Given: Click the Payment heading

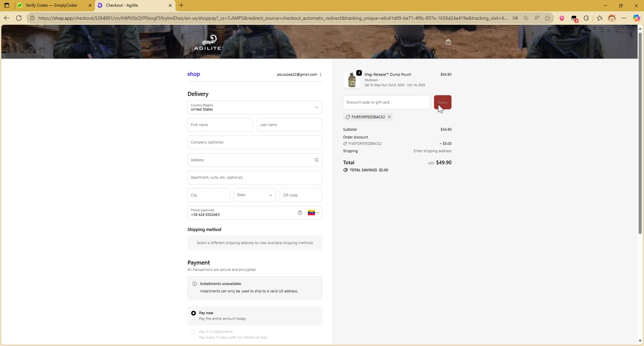Looking at the screenshot, I should click(198, 263).
